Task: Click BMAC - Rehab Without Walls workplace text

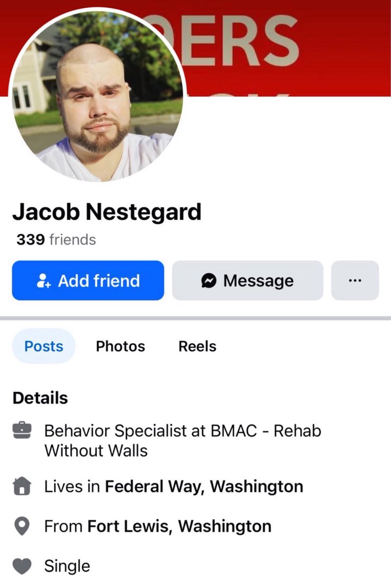Action: (x=183, y=441)
